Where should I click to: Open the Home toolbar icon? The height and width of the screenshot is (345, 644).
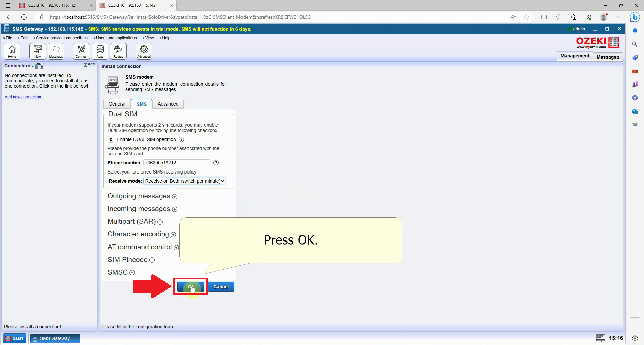pyautogui.click(x=12, y=51)
